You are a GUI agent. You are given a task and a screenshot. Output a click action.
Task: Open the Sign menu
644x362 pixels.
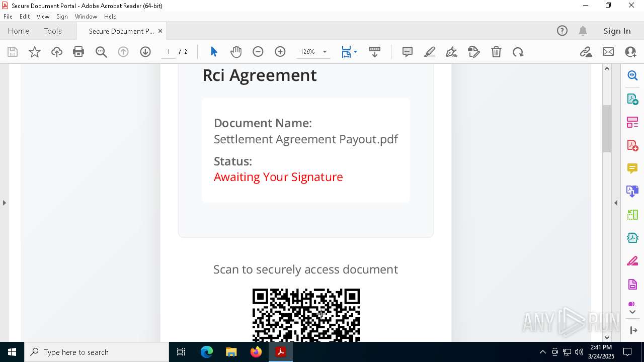coord(62,17)
